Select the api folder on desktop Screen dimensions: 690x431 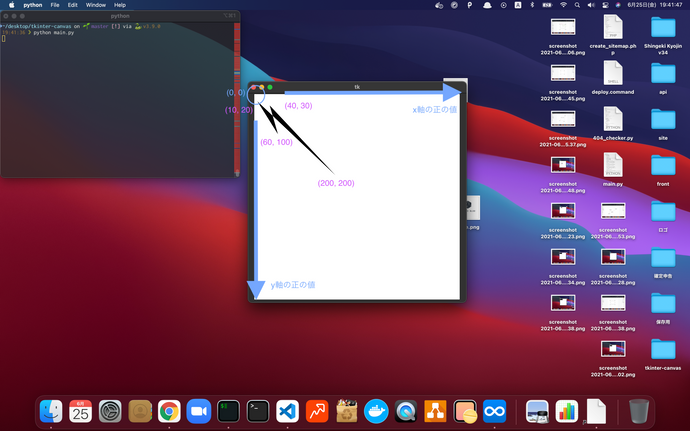(x=663, y=77)
